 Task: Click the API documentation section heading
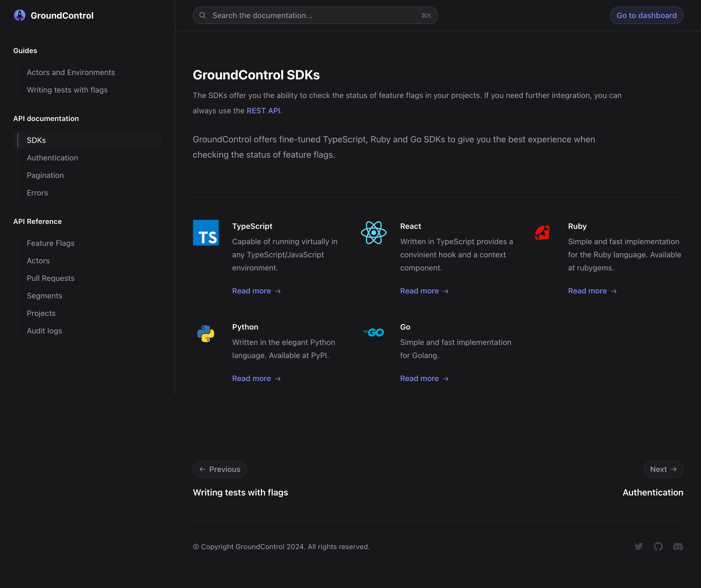(46, 119)
